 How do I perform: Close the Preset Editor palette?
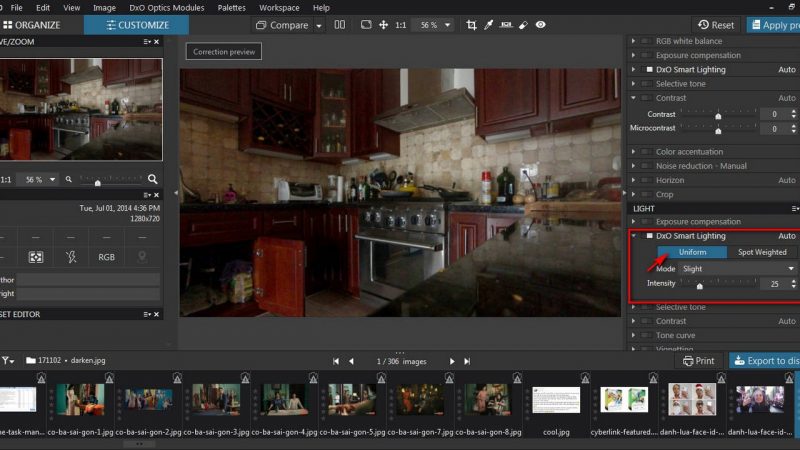point(157,314)
